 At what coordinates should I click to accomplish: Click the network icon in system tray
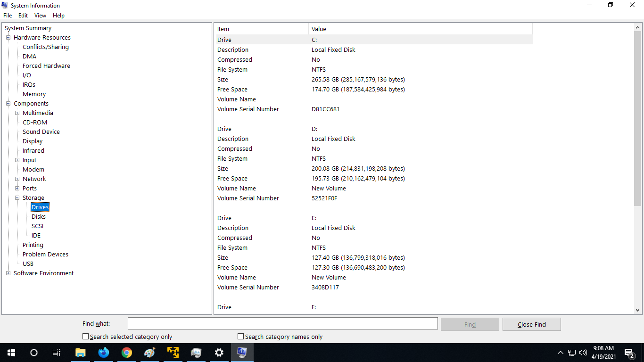point(571,352)
